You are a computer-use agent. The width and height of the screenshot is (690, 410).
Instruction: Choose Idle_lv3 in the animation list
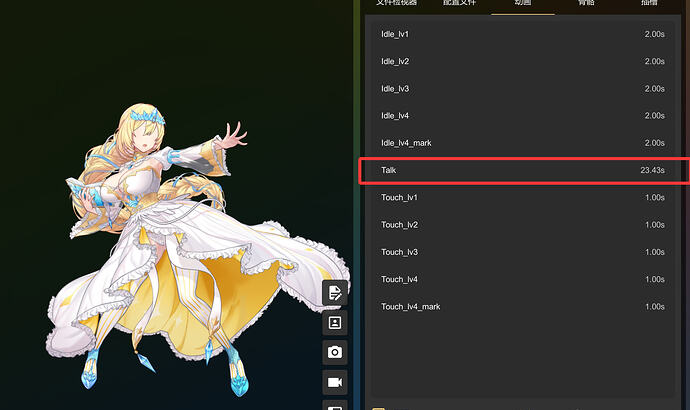(522, 88)
